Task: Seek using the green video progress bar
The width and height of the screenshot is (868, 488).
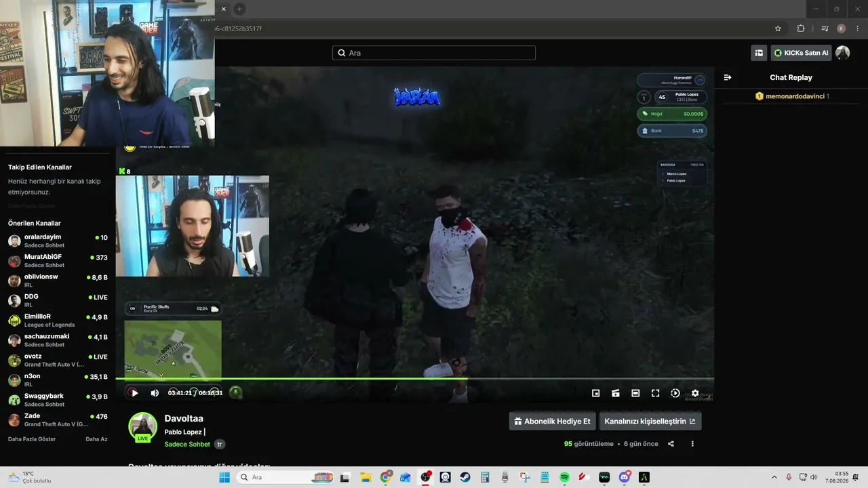Action: [414, 379]
